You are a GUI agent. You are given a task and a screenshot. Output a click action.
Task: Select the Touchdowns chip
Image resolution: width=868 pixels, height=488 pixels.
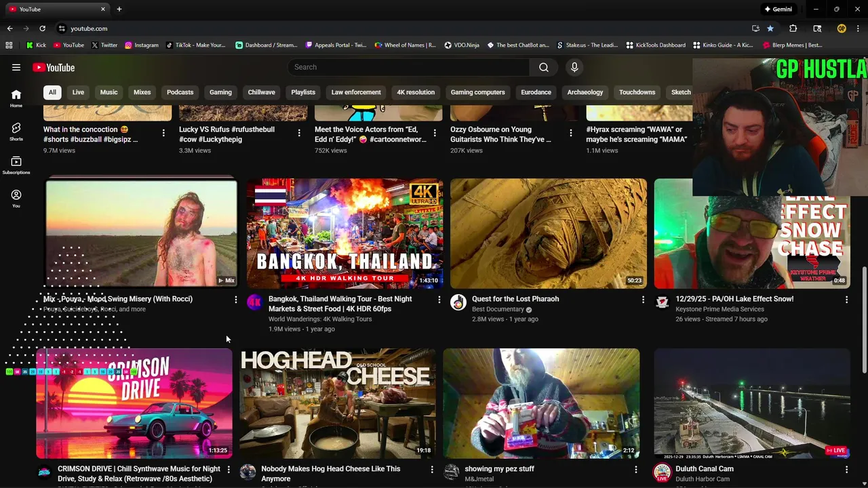[637, 92]
